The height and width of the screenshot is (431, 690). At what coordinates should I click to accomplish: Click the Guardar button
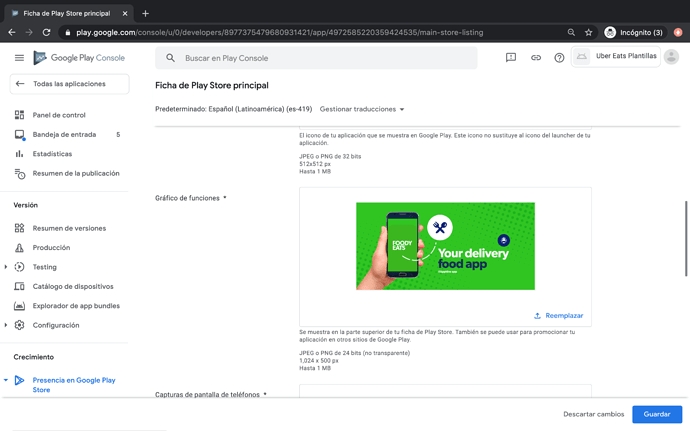point(657,414)
